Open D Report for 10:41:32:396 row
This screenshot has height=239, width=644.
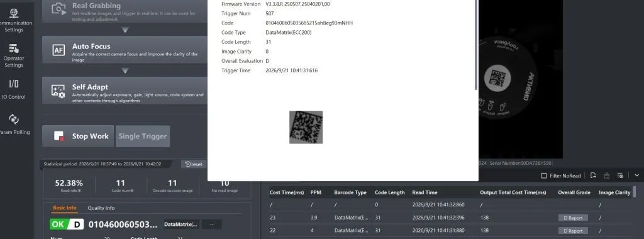pyautogui.click(x=573, y=218)
